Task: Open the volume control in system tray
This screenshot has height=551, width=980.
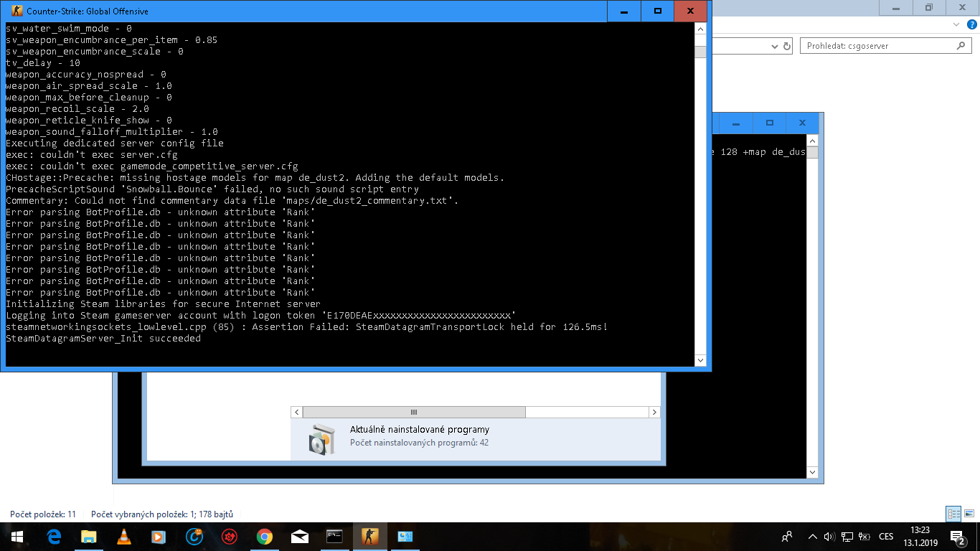Action: pos(829,536)
